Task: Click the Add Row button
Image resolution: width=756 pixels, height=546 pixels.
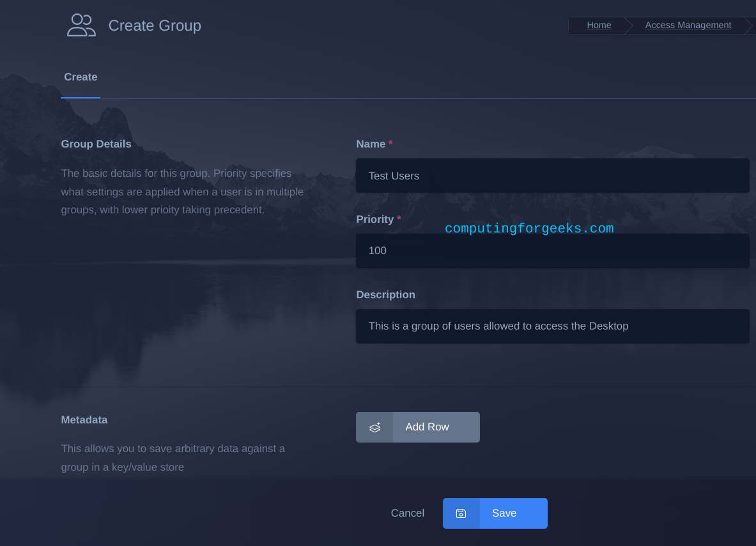Action: (426, 427)
